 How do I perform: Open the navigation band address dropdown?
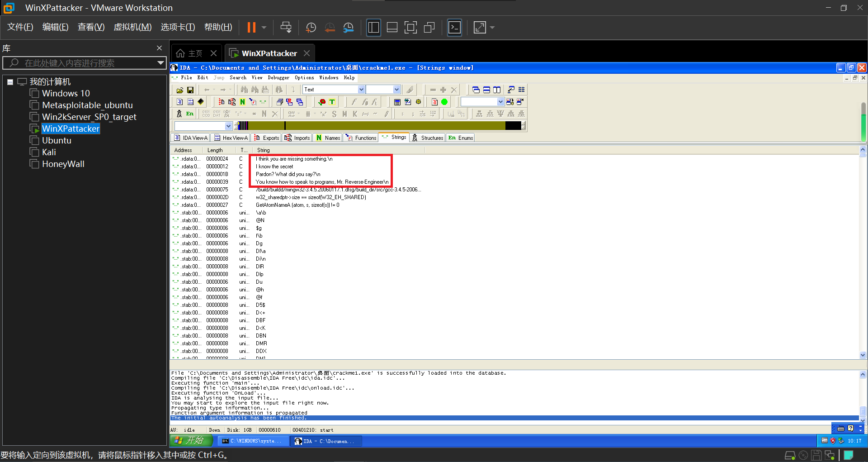(228, 126)
